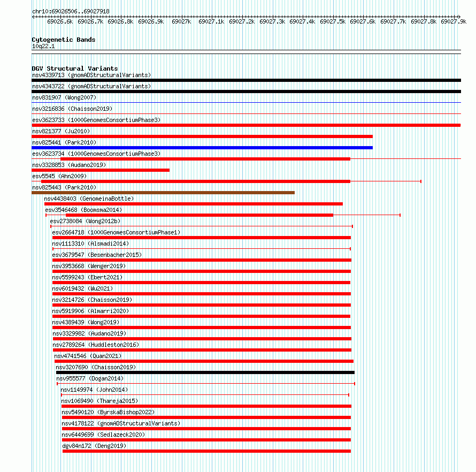The height and width of the screenshot is (472, 476).
Task: Click the nsv955577 Dogan2014 label
Action: point(90,378)
